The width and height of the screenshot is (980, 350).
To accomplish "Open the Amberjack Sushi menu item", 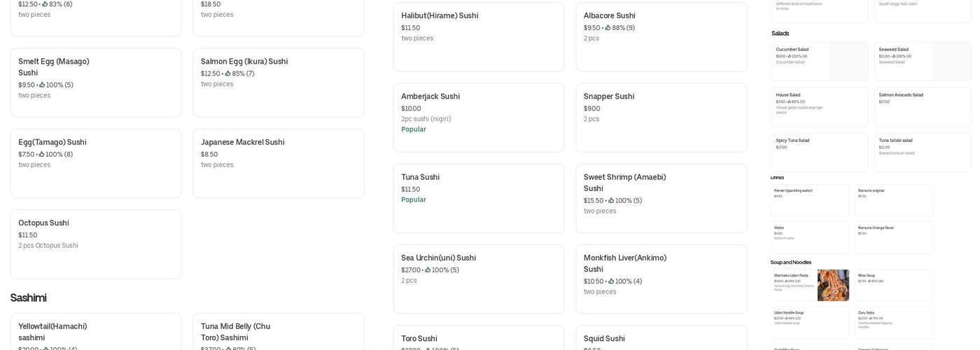I will [x=478, y=118].
